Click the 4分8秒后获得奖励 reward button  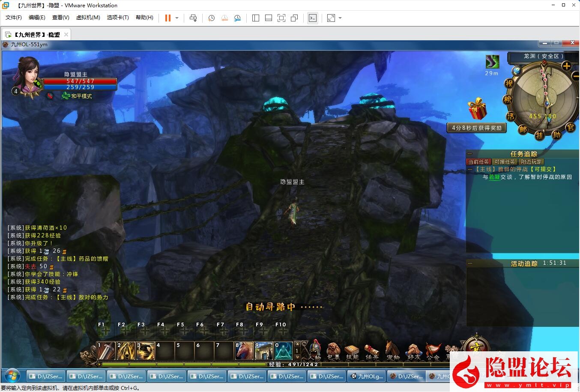pyautogui.click(x=477, y=128)
